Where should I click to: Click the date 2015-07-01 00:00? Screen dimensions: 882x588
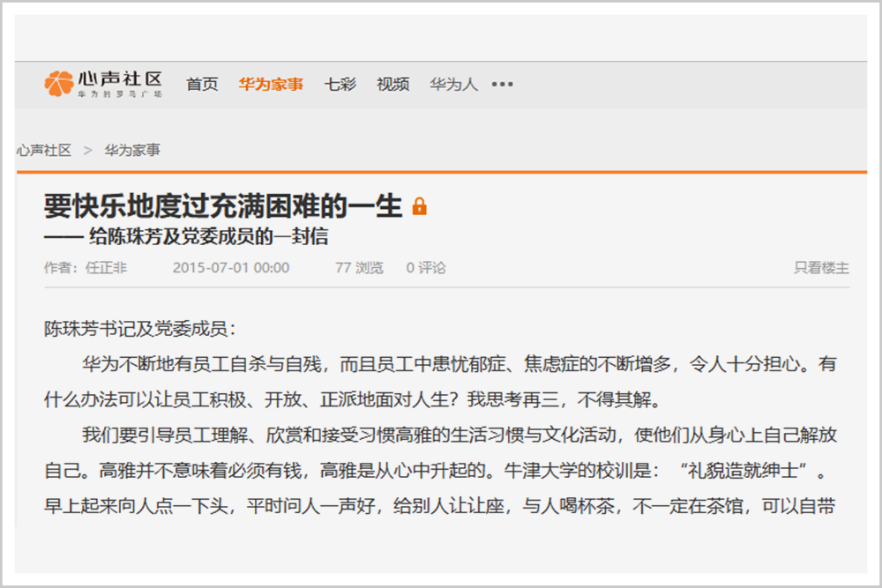click(231, 268)
